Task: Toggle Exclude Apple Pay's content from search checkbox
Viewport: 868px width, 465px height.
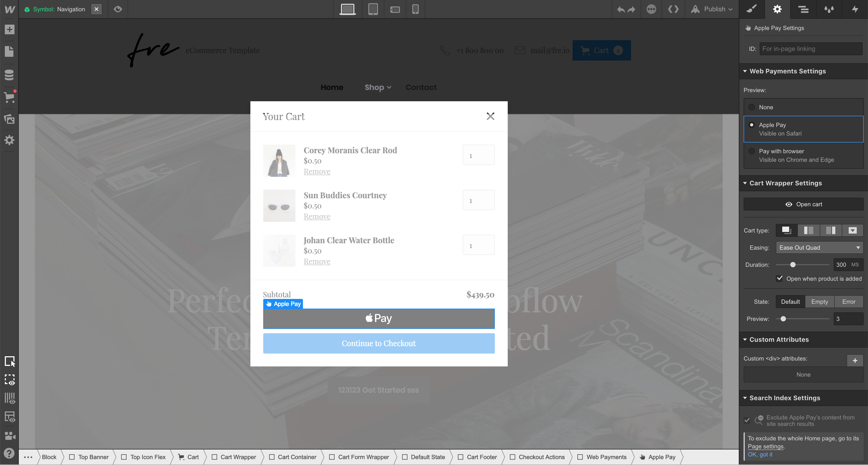Action: (x=747, y=420)
